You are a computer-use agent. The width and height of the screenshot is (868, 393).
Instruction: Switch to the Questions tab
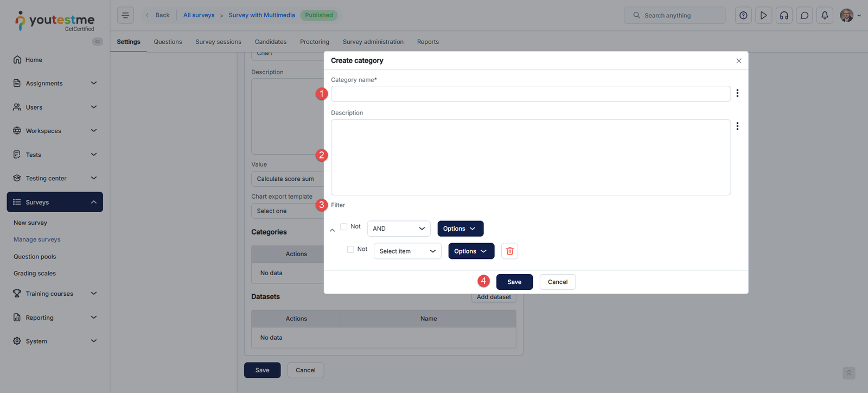pyautogui.click(x=168, y=42)
